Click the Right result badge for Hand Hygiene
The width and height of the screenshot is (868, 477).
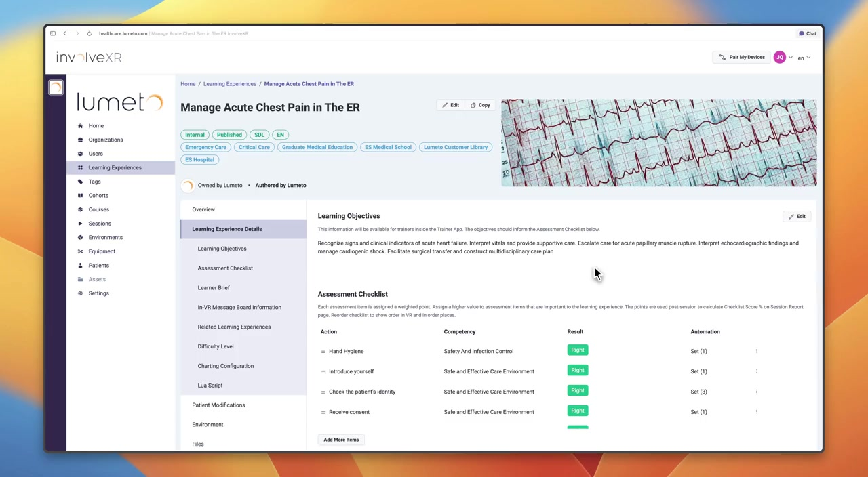tap(578, 350)
